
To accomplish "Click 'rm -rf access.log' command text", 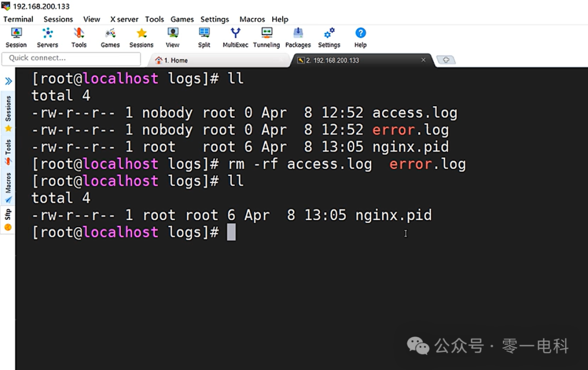I will 300,164.
